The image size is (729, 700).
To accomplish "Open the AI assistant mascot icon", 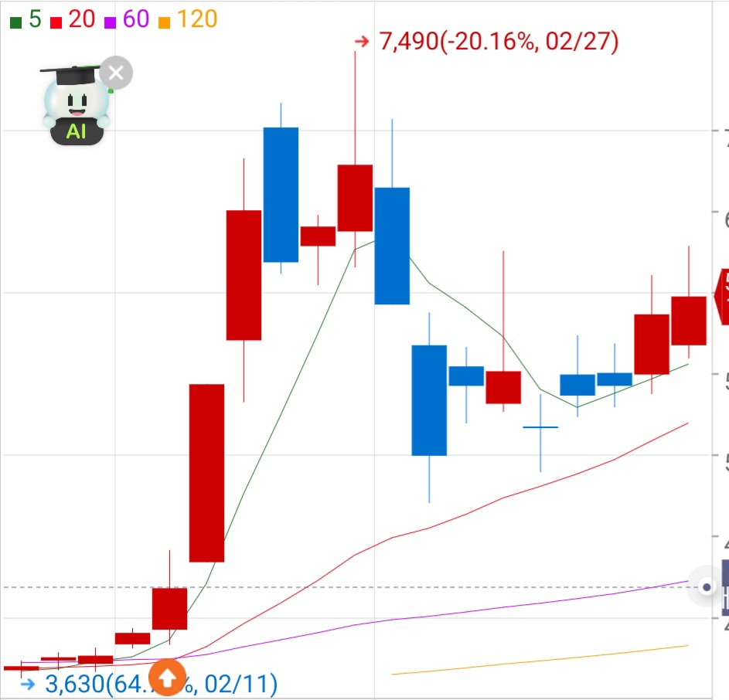I will tap(74, 106).
